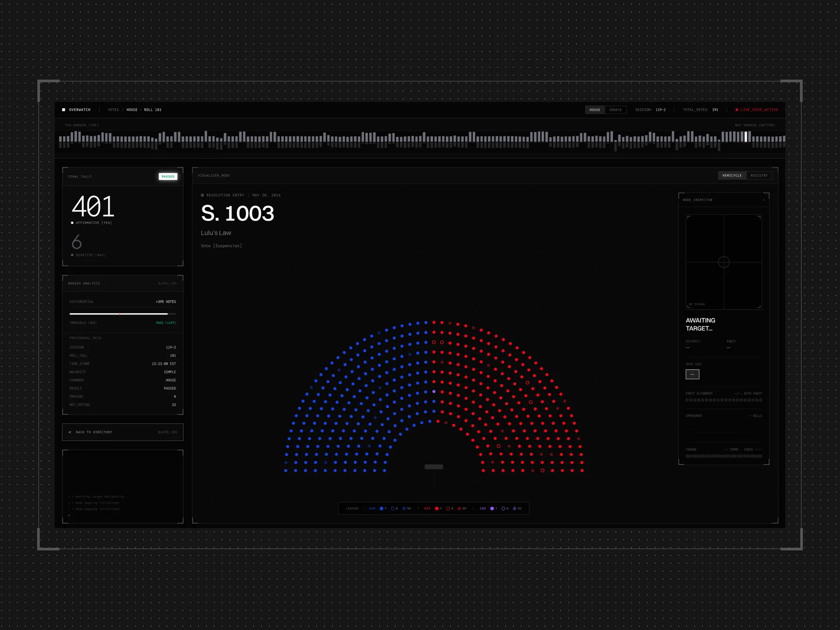The image size is (840, 630).
Task: Switch to the REGISTRY visualizer tab
Action: 759,175
